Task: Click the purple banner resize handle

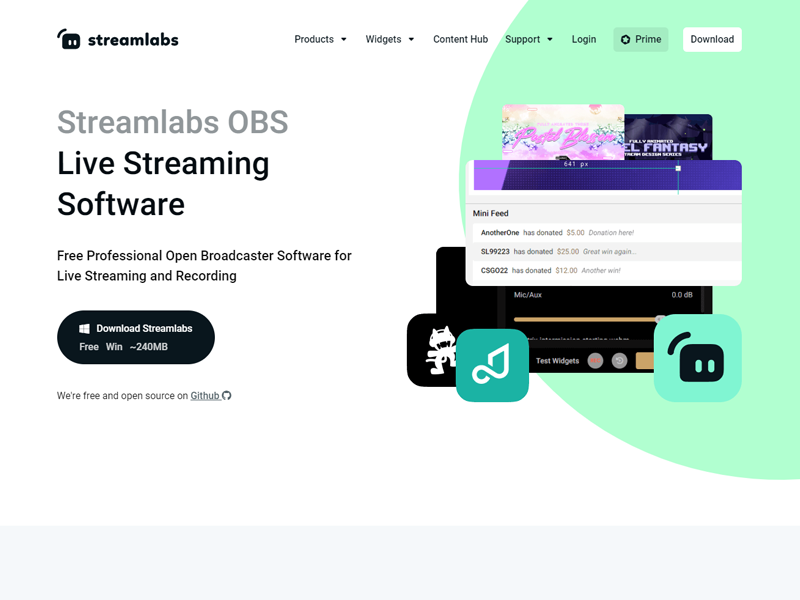Action: 678,168
